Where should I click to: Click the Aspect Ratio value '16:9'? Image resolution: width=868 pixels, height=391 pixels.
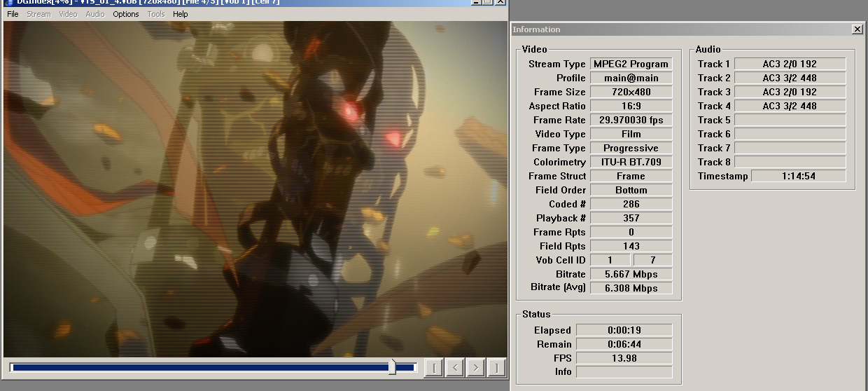(631, 106)
